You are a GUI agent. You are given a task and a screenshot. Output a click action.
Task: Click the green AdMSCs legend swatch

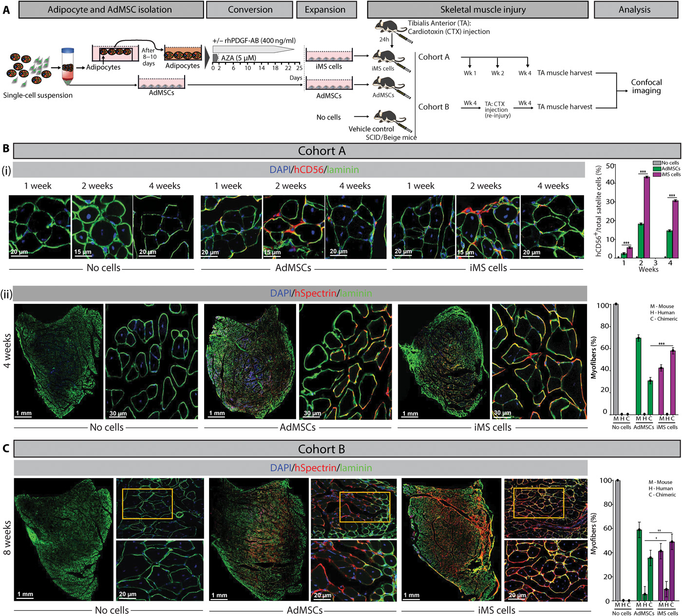[x=657, y=168]
